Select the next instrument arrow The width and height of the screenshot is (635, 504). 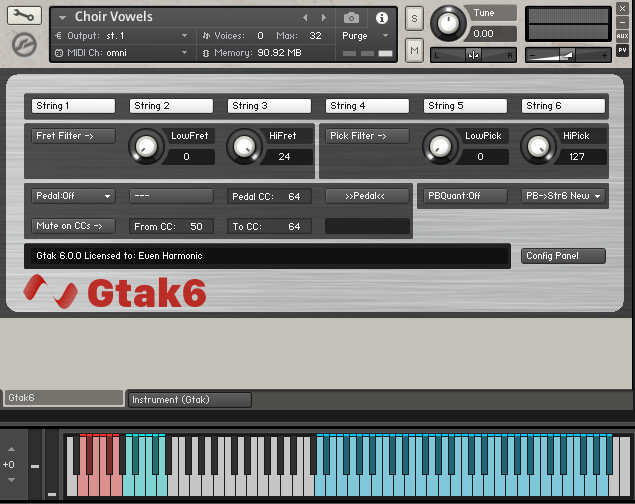[322, 18]
